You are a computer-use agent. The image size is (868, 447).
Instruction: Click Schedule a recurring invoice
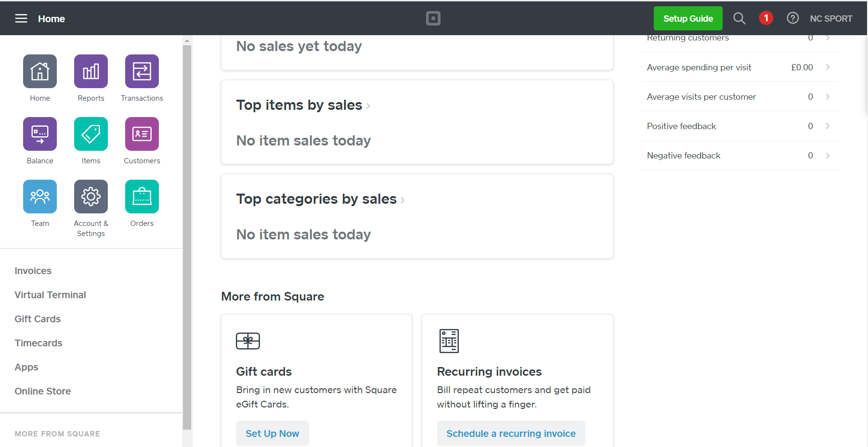tap(511, 433)
